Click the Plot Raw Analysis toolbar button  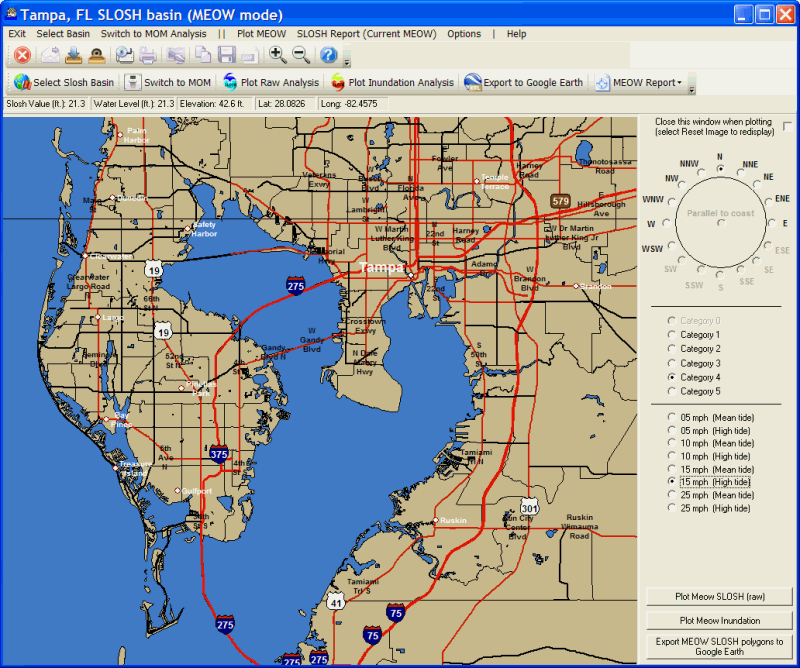[271, 83]
